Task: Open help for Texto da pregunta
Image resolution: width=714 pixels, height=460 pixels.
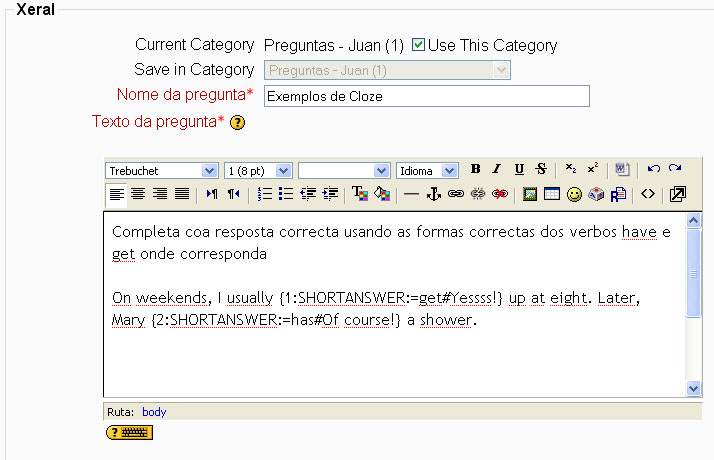Action: tap(237, 123)
